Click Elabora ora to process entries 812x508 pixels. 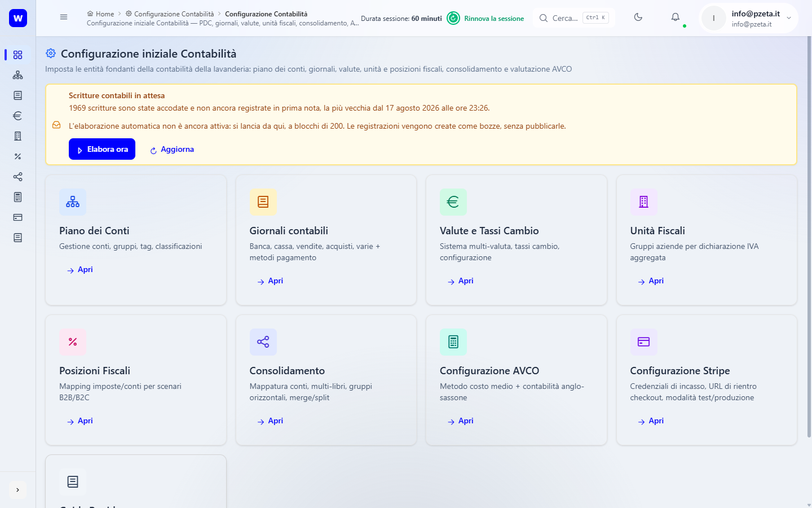(102, 149)
